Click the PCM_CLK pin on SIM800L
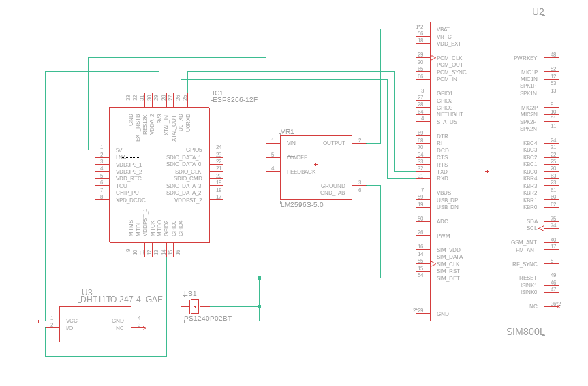This screenshot has width=588, height=386. 449,58
